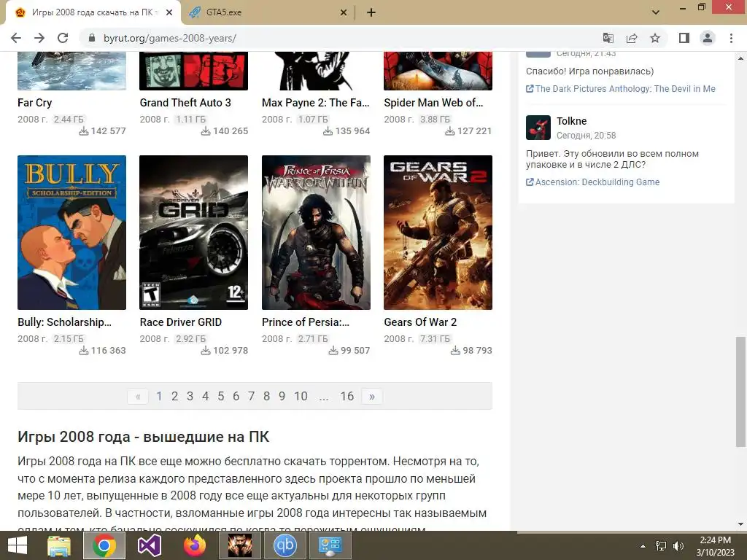The height and width of the screenshot is (560, 747).
Task: Click sidebar scrollbar down arrow
Action: pos(740,524)
